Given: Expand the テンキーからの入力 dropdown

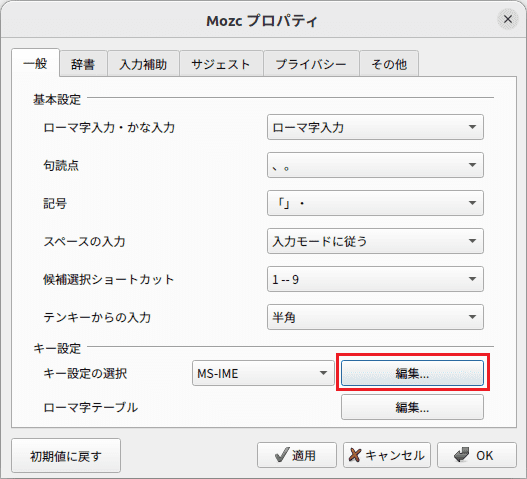Looking at the screenshot, I should click(x=375, y=317).
